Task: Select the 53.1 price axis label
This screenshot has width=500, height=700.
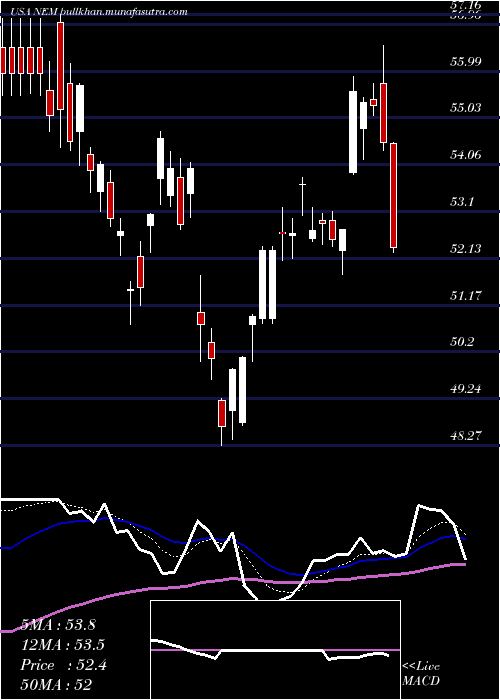Action: point(462,202)
